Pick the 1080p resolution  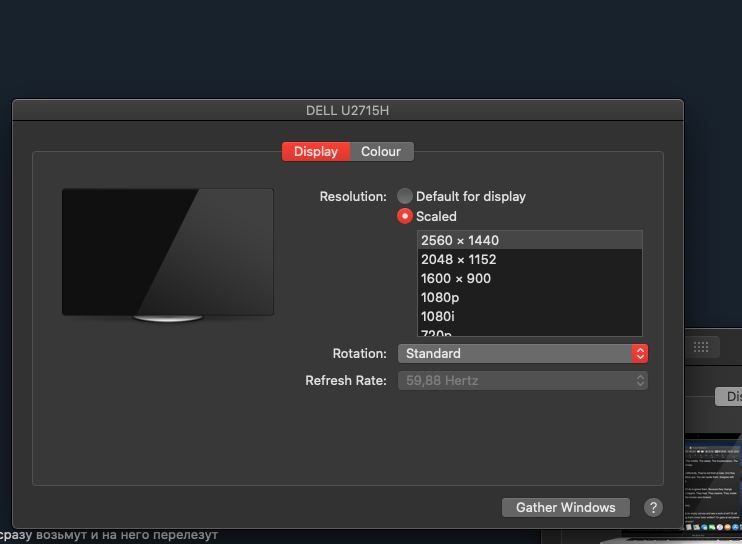(530, 297)
